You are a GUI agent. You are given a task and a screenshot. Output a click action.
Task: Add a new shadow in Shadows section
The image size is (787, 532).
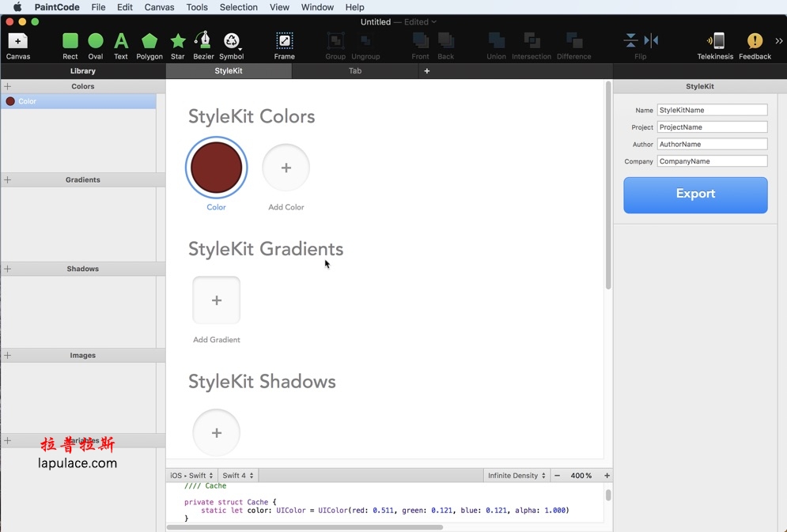[x=8, y=269]
